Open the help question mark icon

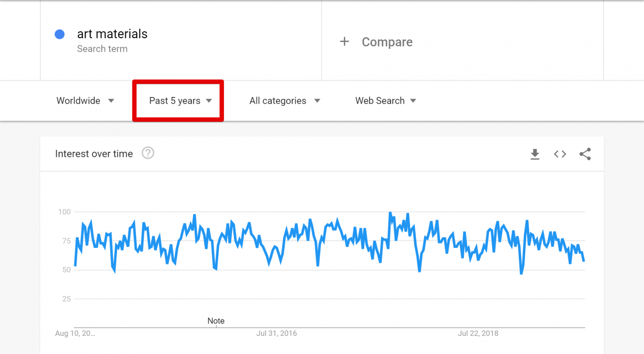pos(148,153)
